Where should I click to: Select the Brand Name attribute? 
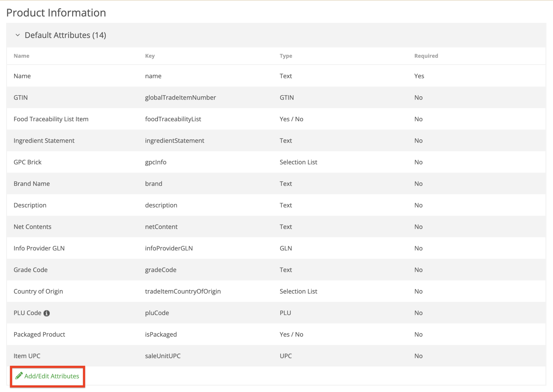point(32,184)
